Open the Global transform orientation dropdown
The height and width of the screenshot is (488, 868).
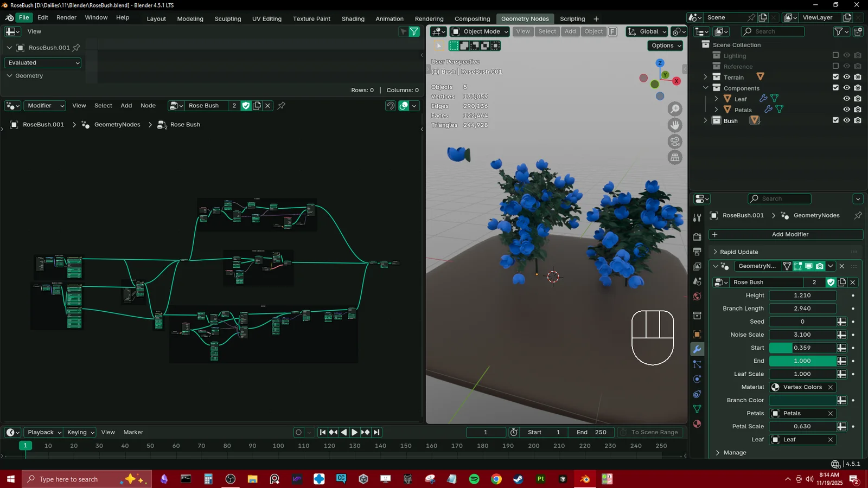click(x=646, y=31)
